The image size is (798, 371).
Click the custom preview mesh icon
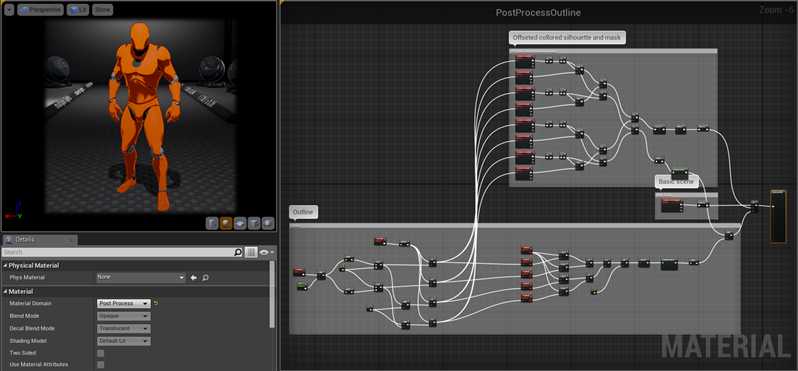[268, 223]
